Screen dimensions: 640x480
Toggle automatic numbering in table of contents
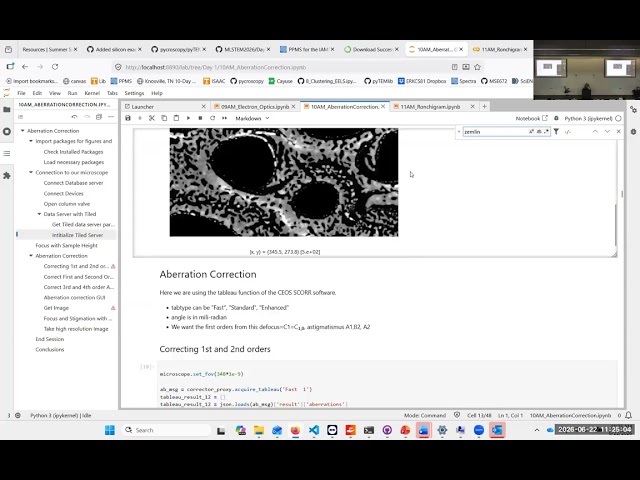(20, 117)
